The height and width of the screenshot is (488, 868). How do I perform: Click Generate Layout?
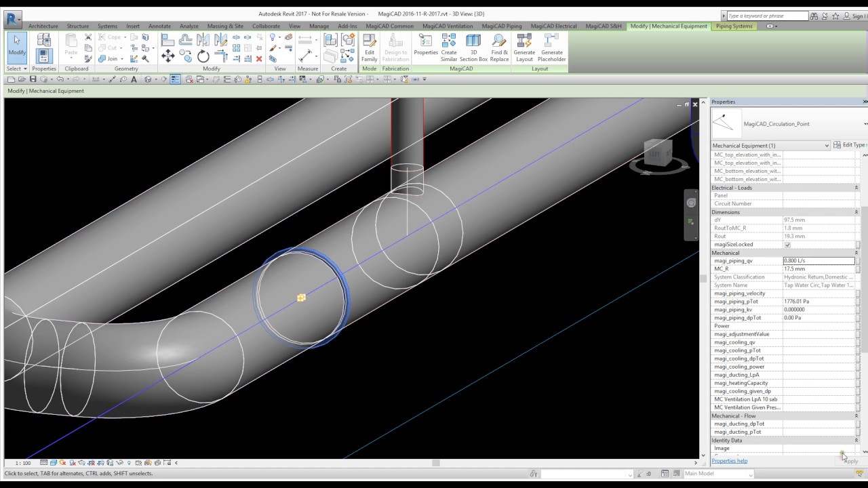click(x=524, y=47)
